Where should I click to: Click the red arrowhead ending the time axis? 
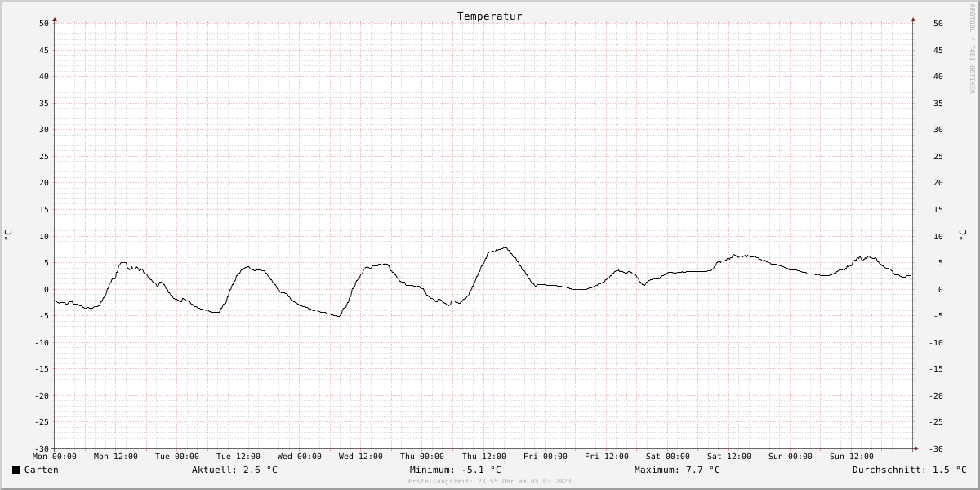click(x=916, y=448)
